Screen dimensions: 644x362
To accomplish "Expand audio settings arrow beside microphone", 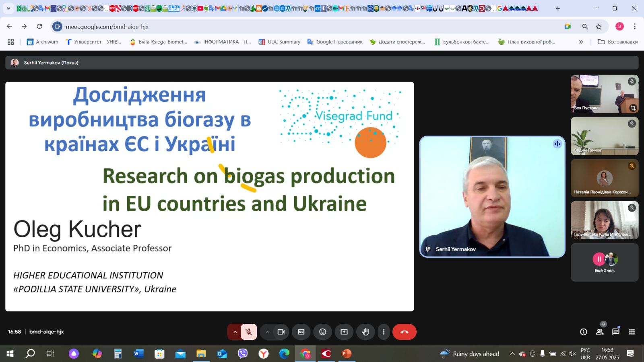I will point(235,332).
